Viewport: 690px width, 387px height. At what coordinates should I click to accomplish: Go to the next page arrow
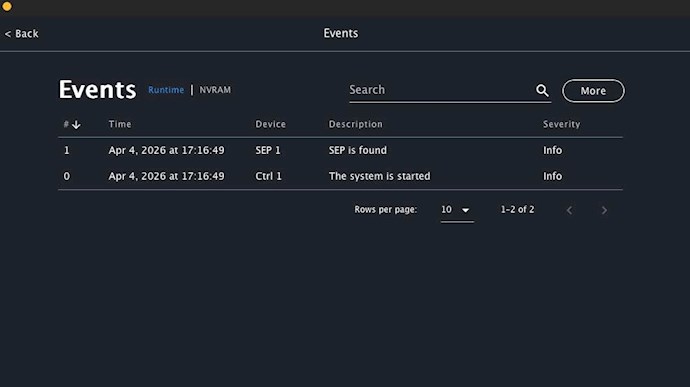coord(604,210)
